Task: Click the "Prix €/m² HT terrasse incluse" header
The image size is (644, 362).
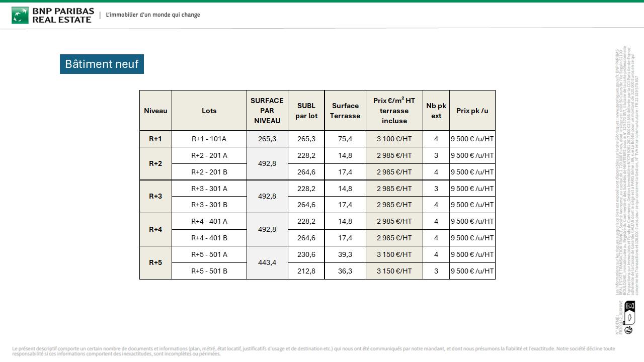Action: [x=394, y=111]
